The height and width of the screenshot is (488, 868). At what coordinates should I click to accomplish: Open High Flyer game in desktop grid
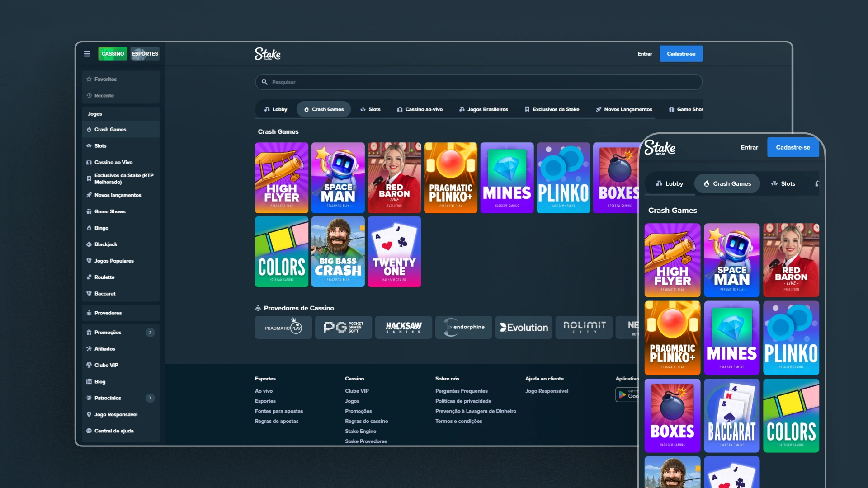point(282,178)
